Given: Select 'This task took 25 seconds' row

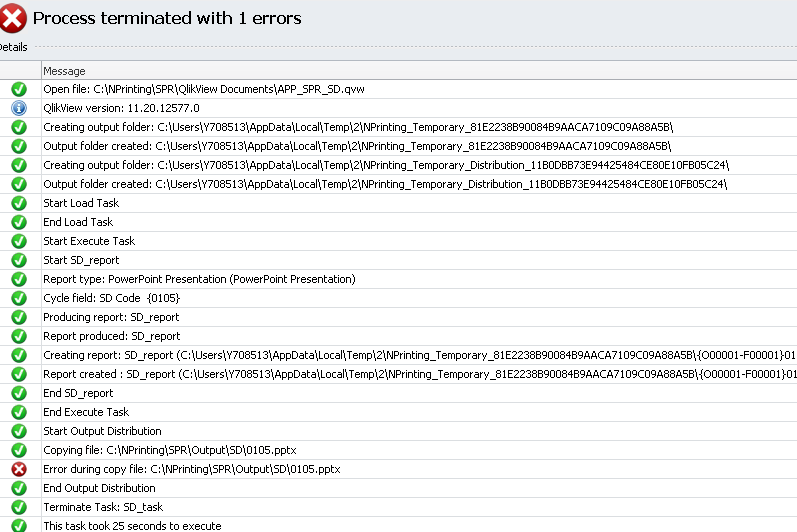Looking at the screenshot, I should [x=132, y=526].
